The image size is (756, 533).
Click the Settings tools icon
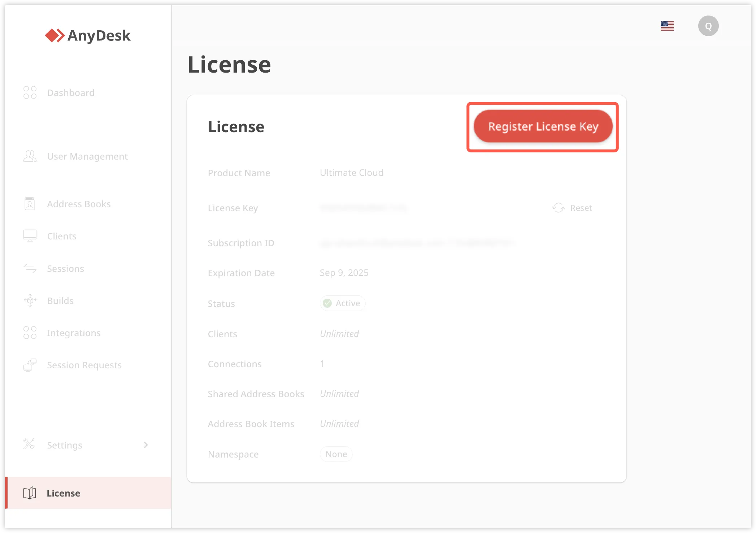(x=29, y=444)
